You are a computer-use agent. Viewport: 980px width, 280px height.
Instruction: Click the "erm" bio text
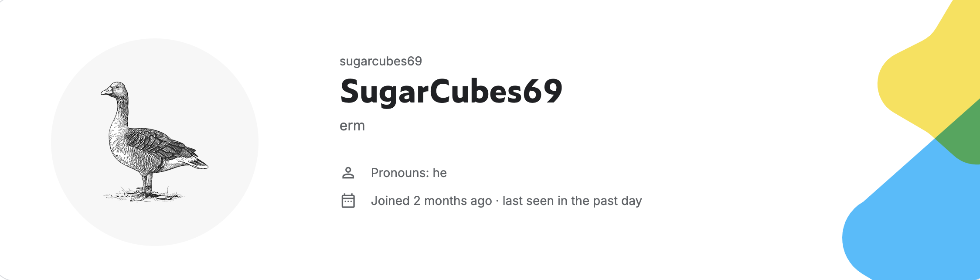click(352, 126)
